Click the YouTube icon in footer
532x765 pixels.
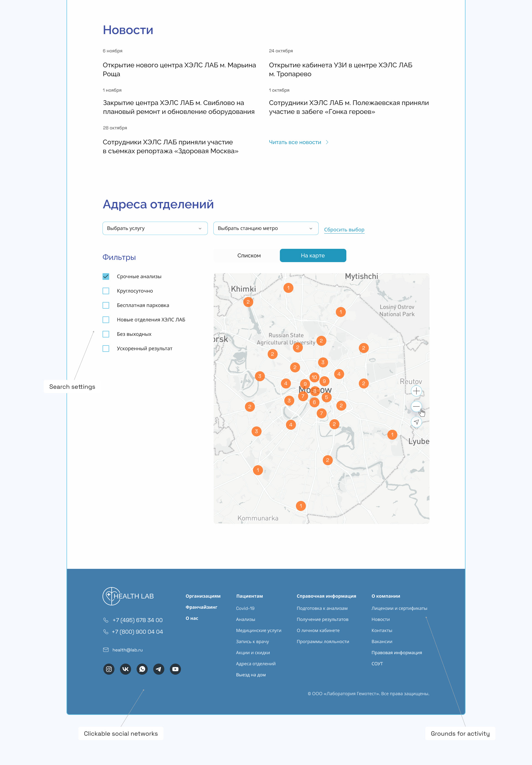pos(175,669)
